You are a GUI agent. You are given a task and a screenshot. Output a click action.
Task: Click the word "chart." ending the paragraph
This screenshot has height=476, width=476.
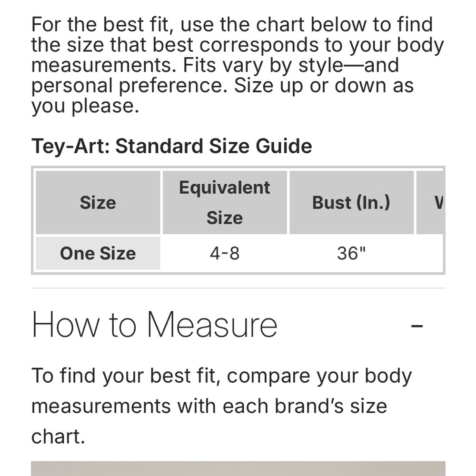[x=58, y=436]
